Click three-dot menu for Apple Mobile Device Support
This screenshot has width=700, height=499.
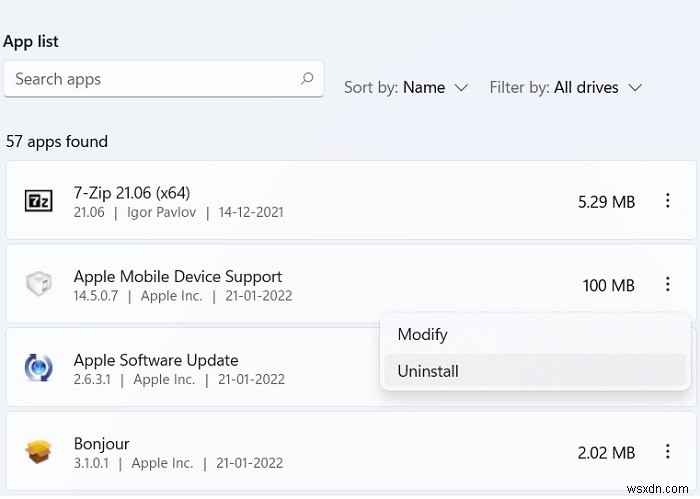667,285
